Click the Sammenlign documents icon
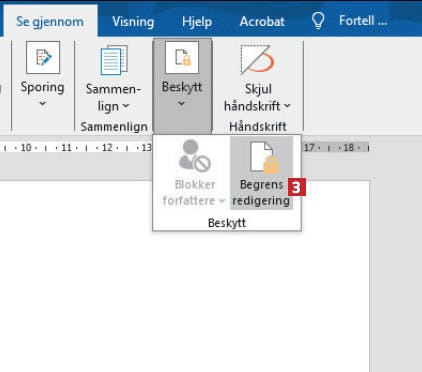The width and height of the screenshot is (422, 372). [114, 60]
